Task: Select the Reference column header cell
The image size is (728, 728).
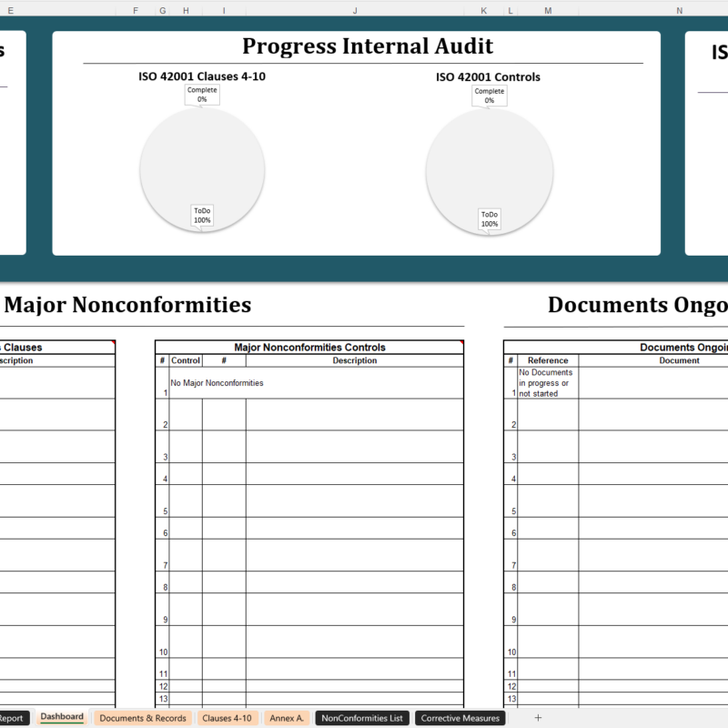Action: (x=547, y=359)
